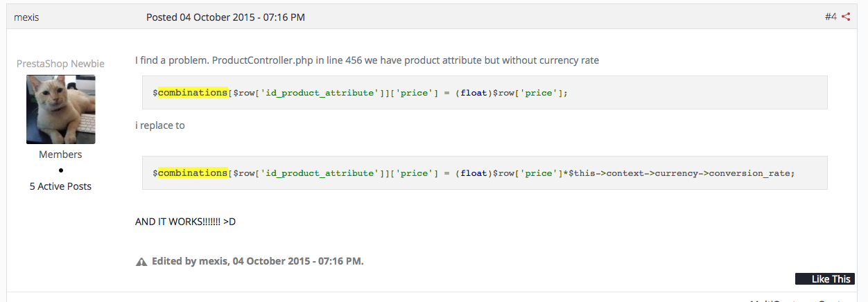Click the Members group label
The width and height of the screenshot is (868, 302).
tap(61, 154)
